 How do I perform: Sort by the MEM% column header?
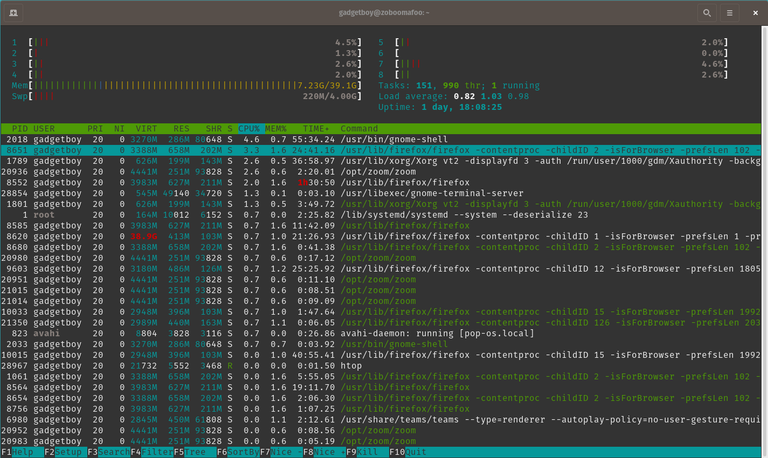(276, 129)
